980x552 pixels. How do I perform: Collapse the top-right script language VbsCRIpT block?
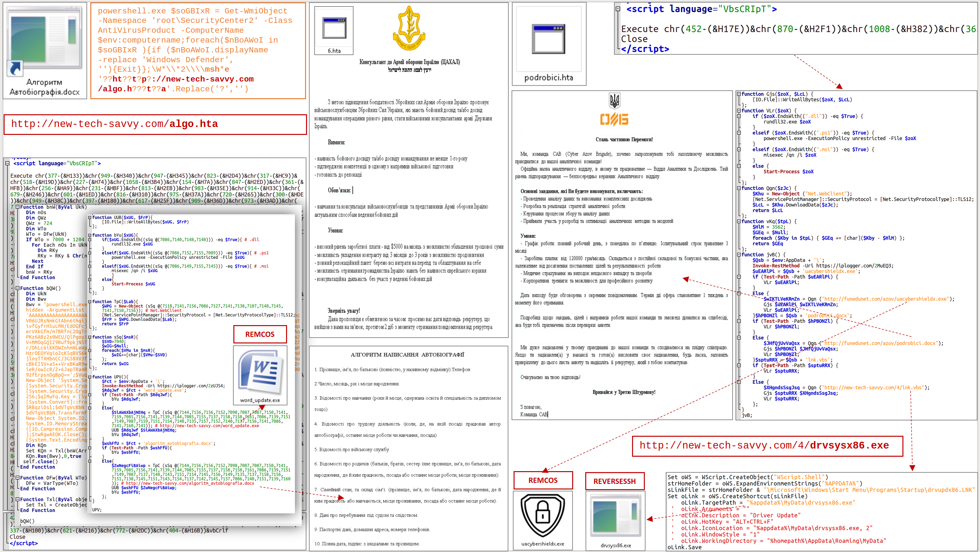point(618,9)
